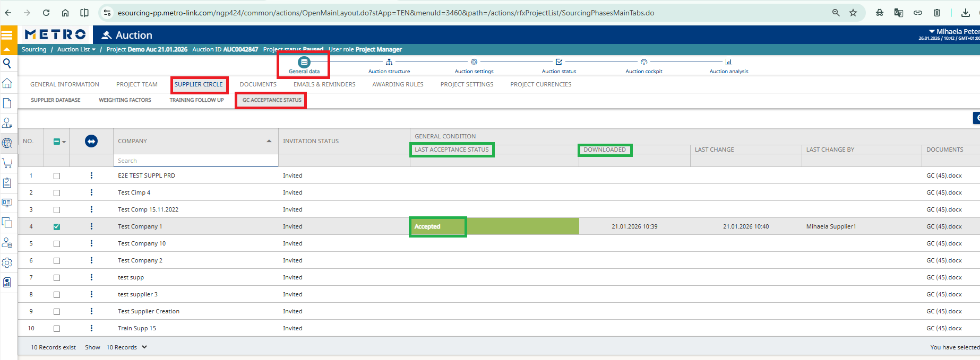The image size is (980, 360).
Task: Check the box for Train Supp 15
Action: (x=57, y=329)
